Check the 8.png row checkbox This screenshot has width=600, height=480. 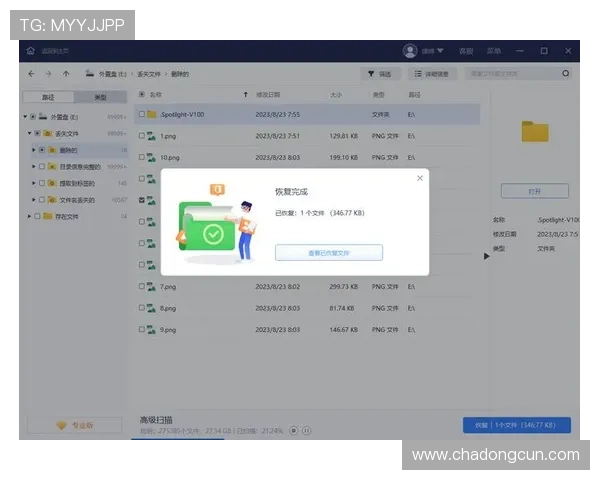[142, 308]
